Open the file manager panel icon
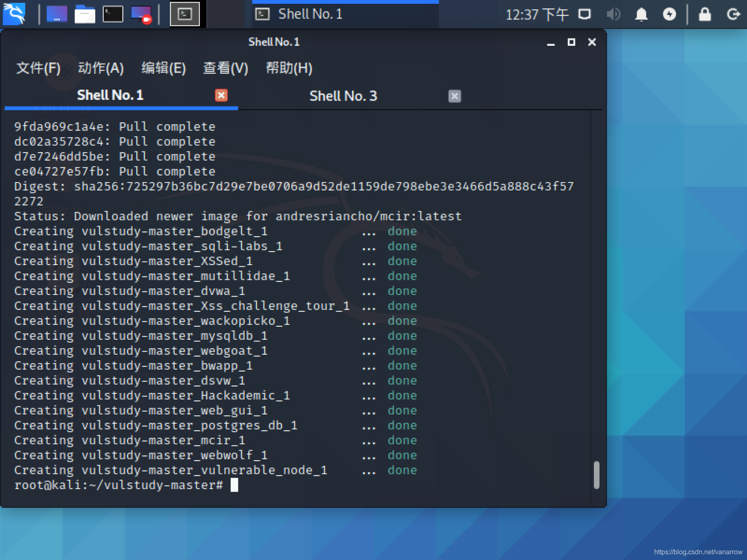 (x=85, y=14)
